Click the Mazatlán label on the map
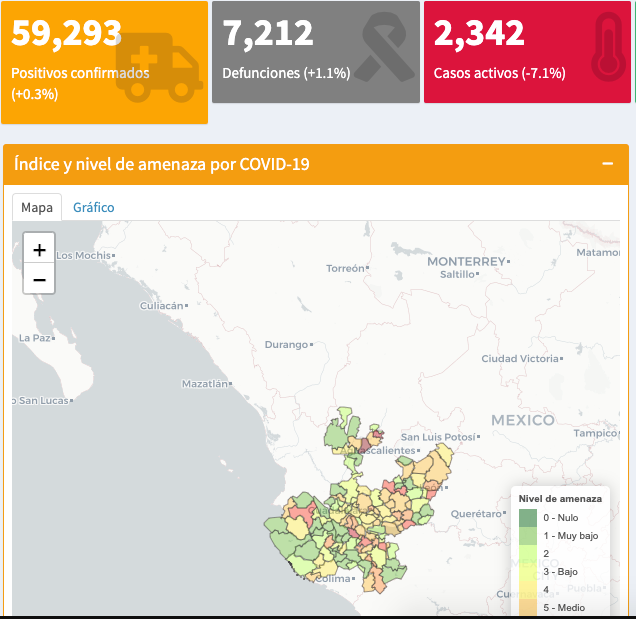 click(x=205, y=383)
